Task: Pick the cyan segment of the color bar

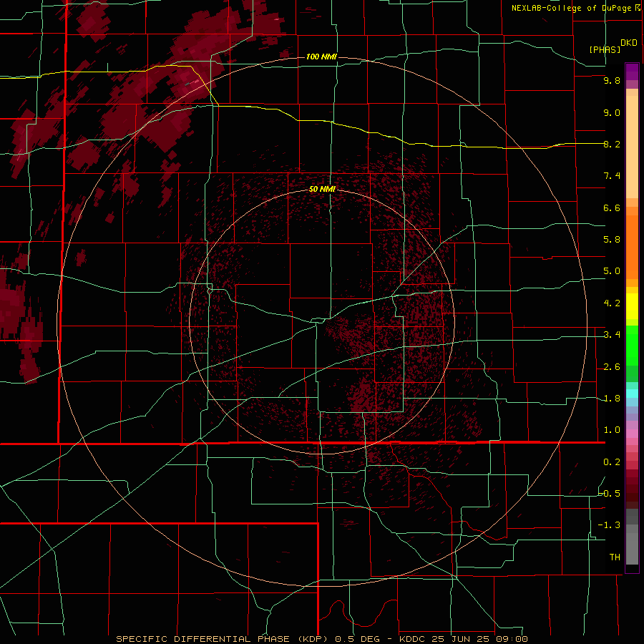Action: (x=632, y=394)
